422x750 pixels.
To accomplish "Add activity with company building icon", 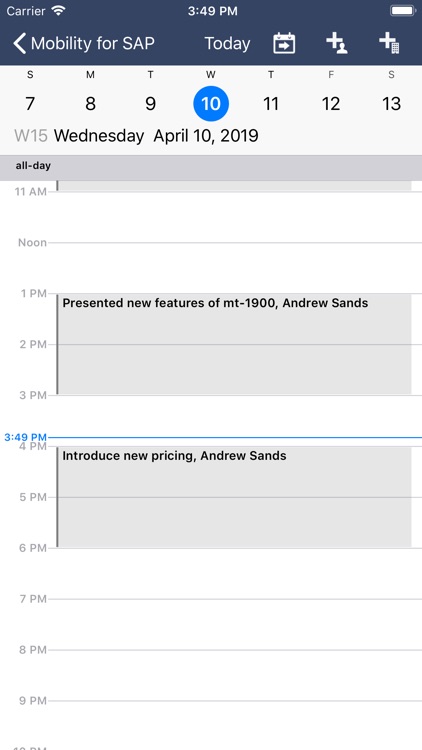I will coord(389,44).
